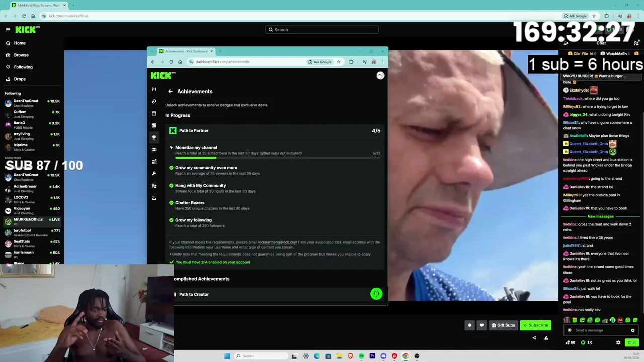Click the Gift Subs button
The image size is (644, 362).
[x=503, y=325]
